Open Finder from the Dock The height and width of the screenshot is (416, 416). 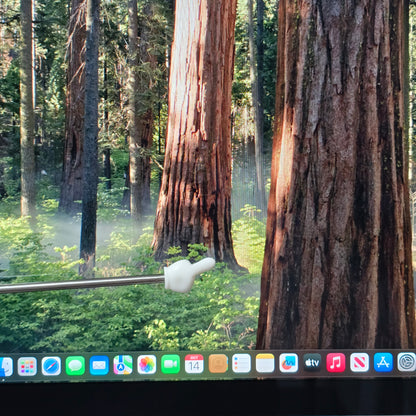coord(6,367)
